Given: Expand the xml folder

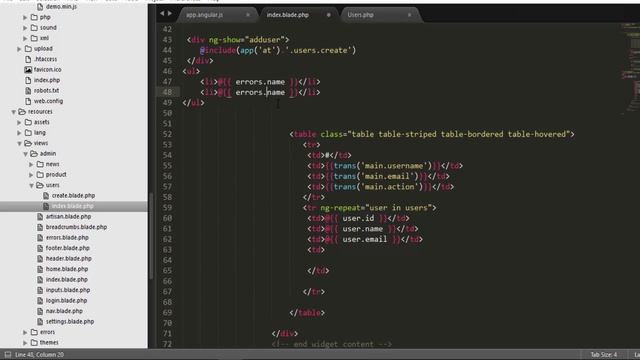Looking at the screenshot, I should [x=25, y=38].
